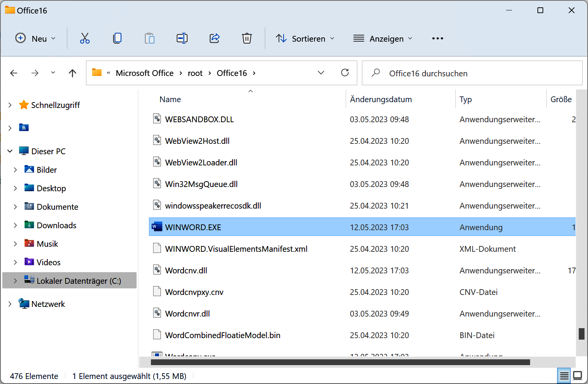Click the Share icon in toolbar
Screen dimensions: 588x384
(x=215, y=38)
